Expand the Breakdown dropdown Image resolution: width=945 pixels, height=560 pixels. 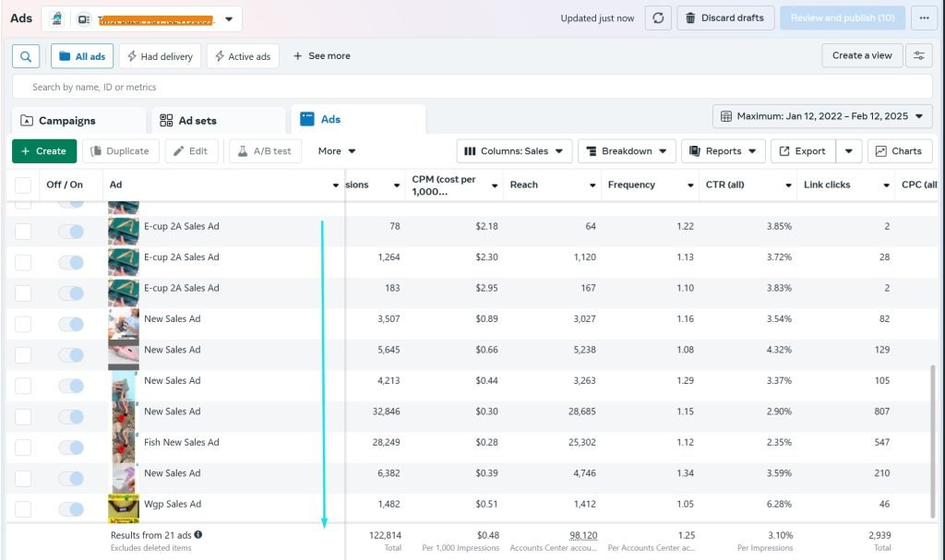tap(627, 151)
